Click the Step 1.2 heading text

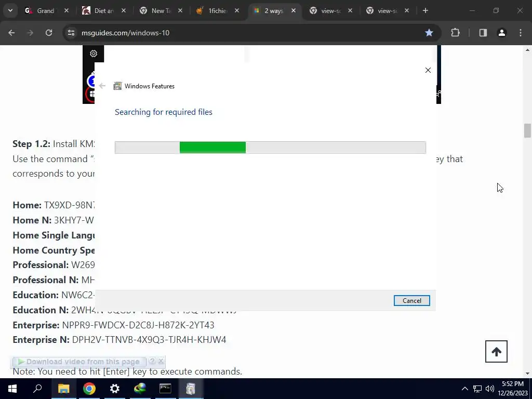[31, 144]
